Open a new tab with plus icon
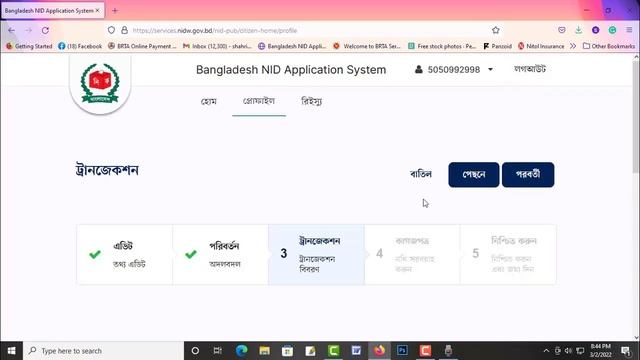640x360 pixels. (115, 11)
